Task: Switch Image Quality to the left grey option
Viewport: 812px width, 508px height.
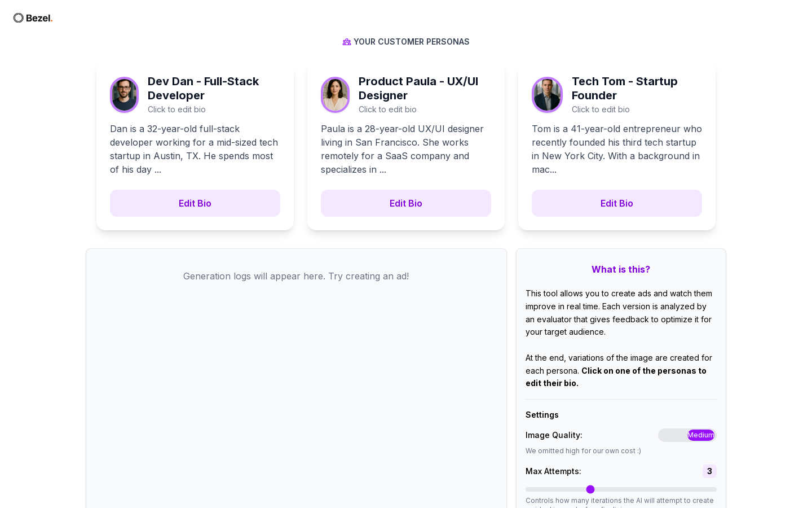Action: click(673, 435)
